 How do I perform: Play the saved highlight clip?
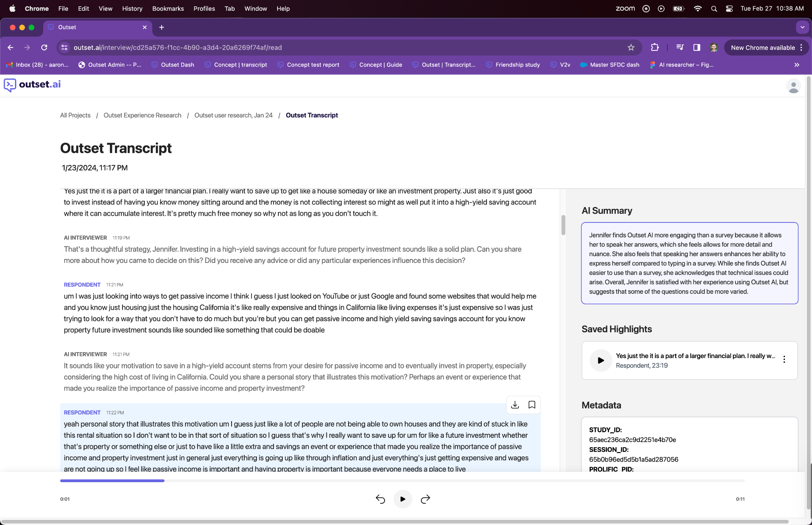pos(601,360)
